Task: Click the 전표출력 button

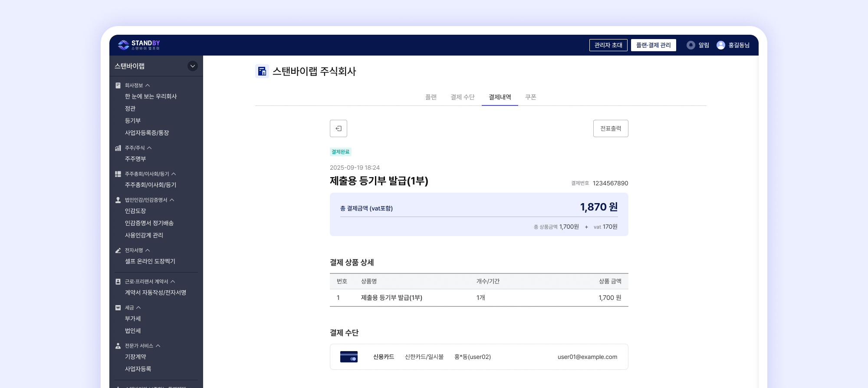Action: point(610,128)
